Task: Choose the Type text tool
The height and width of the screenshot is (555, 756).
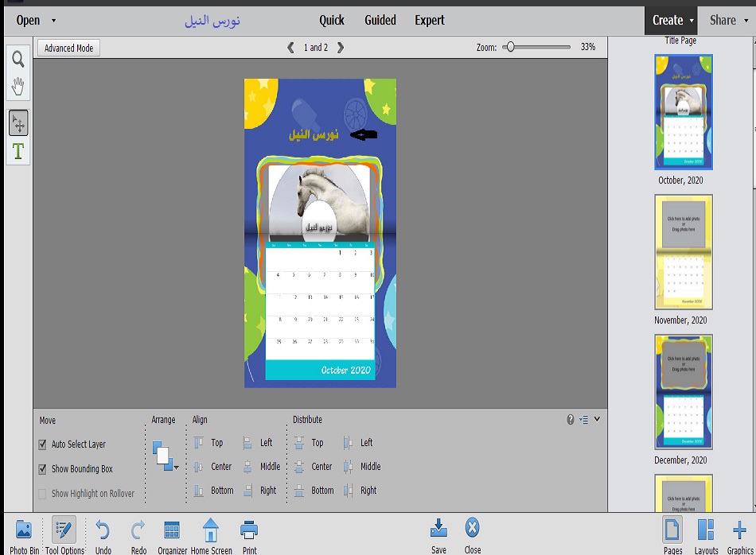Action: point(18,151)
